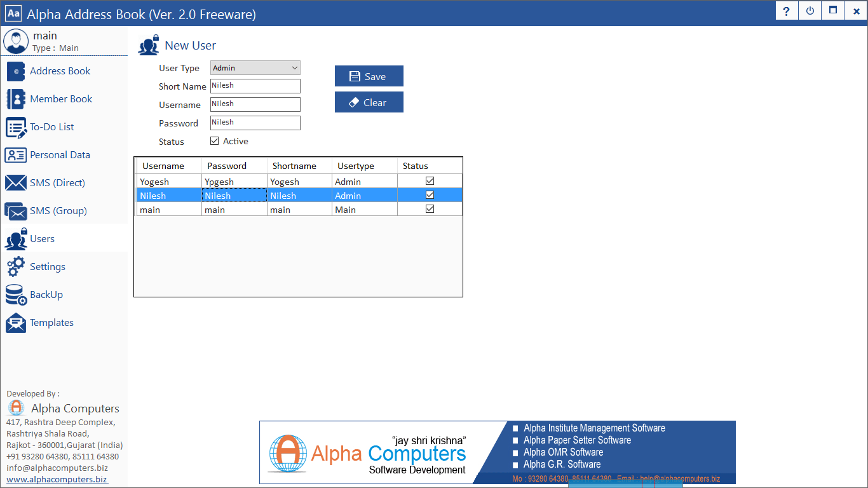Open SMS (Direct) envelope icon
The image size is (868, 488).
(16, 183)
